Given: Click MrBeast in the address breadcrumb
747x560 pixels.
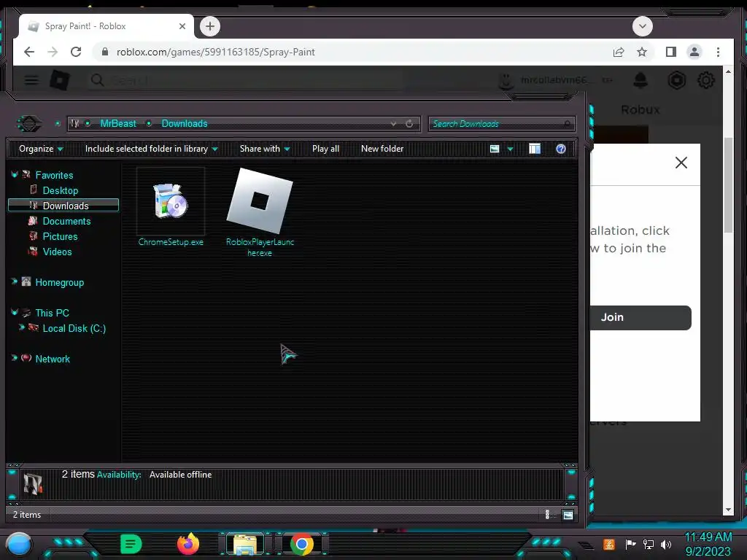Looking at the screenshot, I should click(x=118, y=124).
